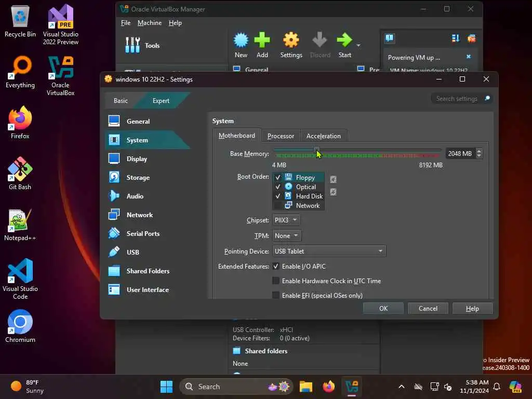The image size is (532, 399).
Task: Open Tools in VirtualBox Manager
Action: (x=142, y=45)
